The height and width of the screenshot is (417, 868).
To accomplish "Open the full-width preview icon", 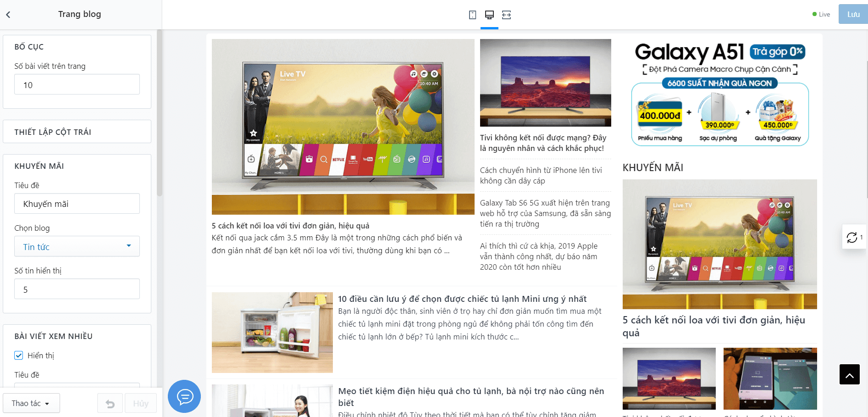I will (506, 15).
